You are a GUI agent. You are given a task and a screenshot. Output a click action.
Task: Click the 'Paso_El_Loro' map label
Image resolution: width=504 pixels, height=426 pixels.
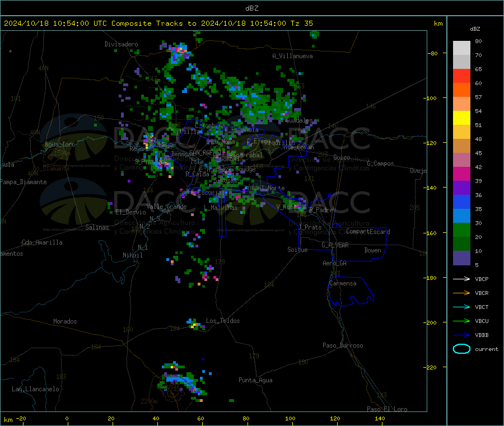click(x=387, y=409)
